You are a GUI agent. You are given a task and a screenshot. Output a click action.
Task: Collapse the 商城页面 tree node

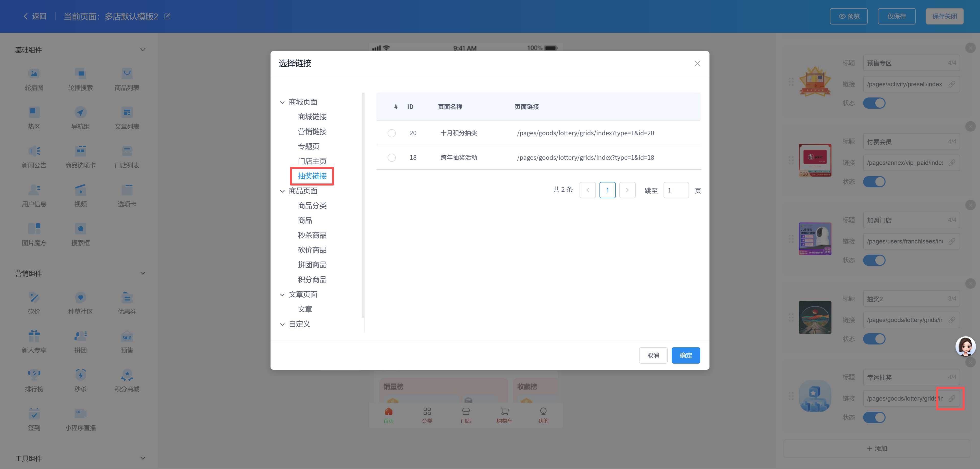(282, 102)
